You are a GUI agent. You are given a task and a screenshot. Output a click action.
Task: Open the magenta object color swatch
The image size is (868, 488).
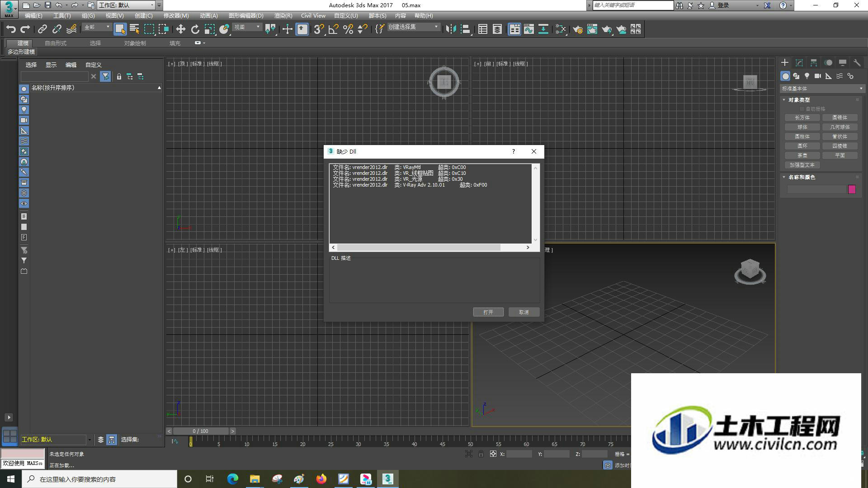tap(852, 189)
